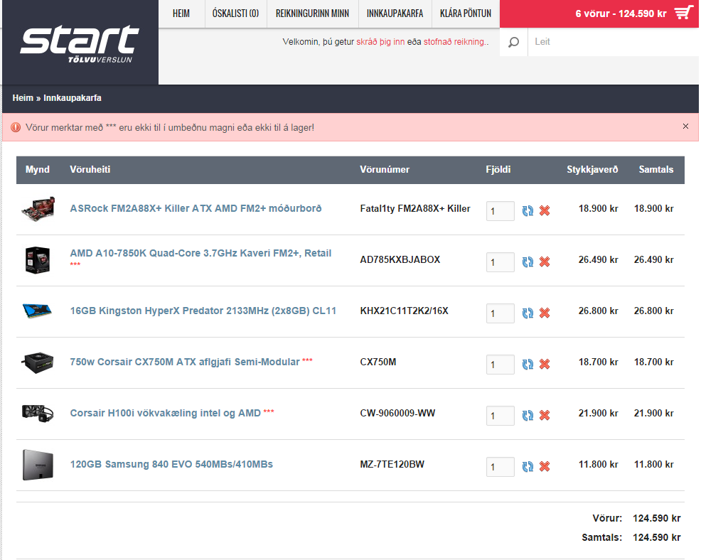728x560 pixels.
Task: Click the Start tölvuverslun store logo
Action: coord(80,39)
